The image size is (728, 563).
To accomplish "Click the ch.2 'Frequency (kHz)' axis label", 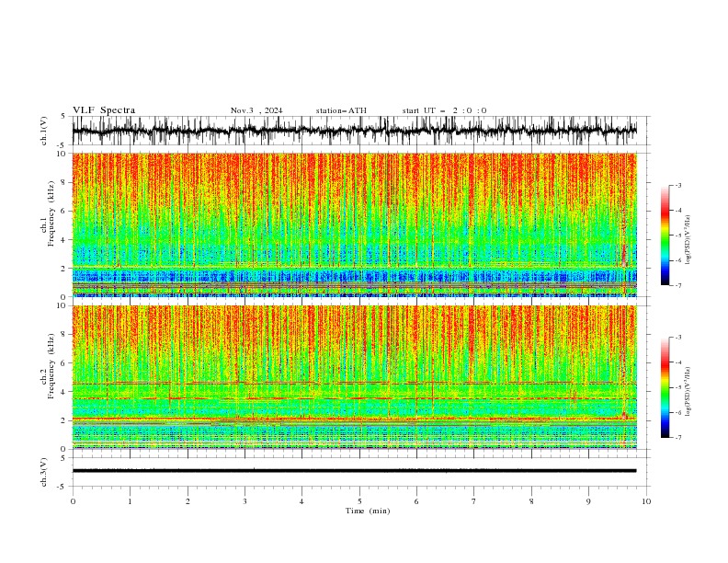I will (x=51, y=366).
